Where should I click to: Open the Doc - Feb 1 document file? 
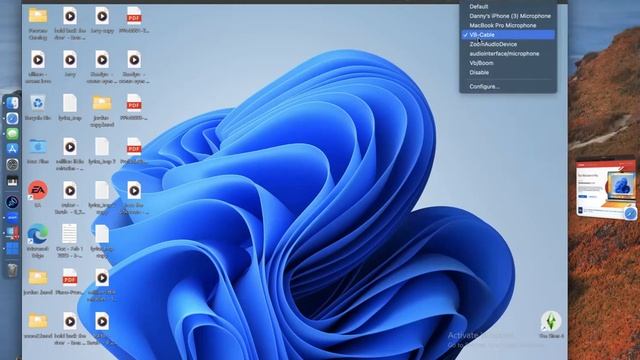coord(70,241)
